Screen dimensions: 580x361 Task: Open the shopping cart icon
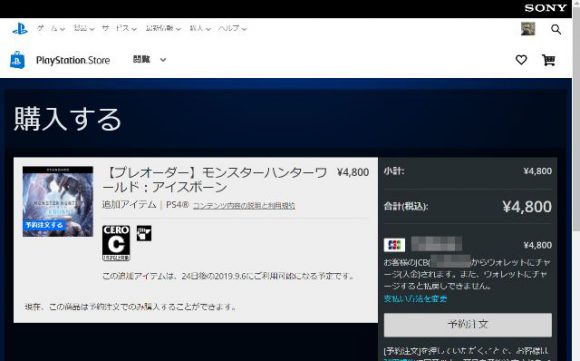[x=549, y=60]
